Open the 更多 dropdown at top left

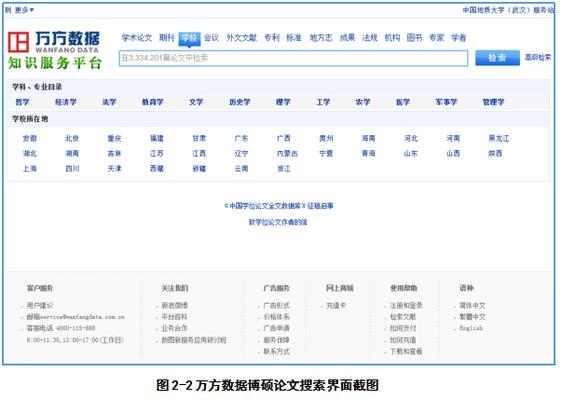click(x=24, y=10)
